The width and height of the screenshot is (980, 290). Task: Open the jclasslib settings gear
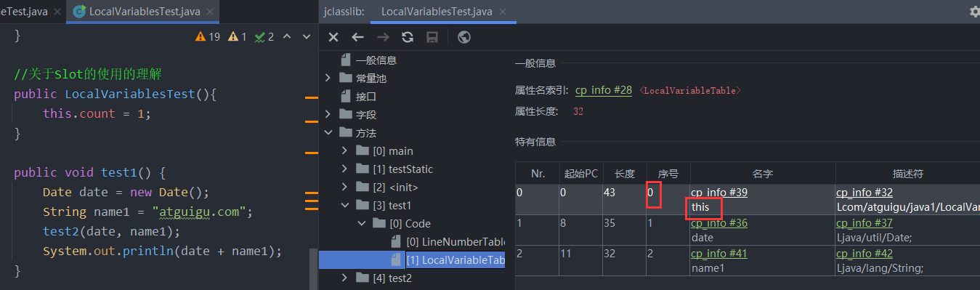click(x=974, y=12)
